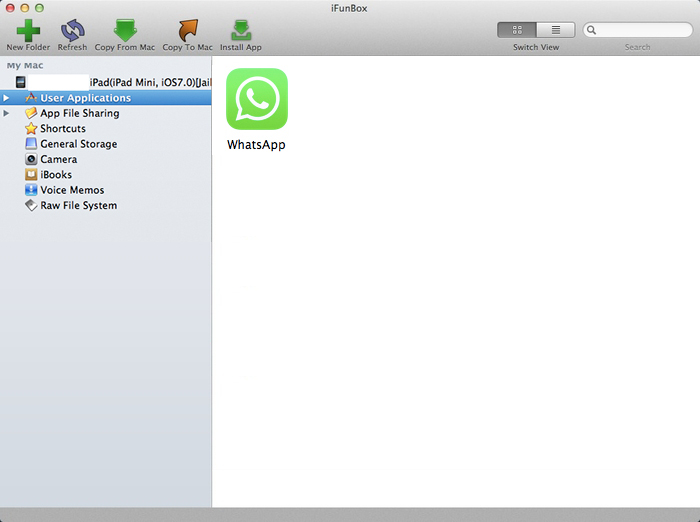Click the iBooks book icon
700x522 pixels.
31,175
